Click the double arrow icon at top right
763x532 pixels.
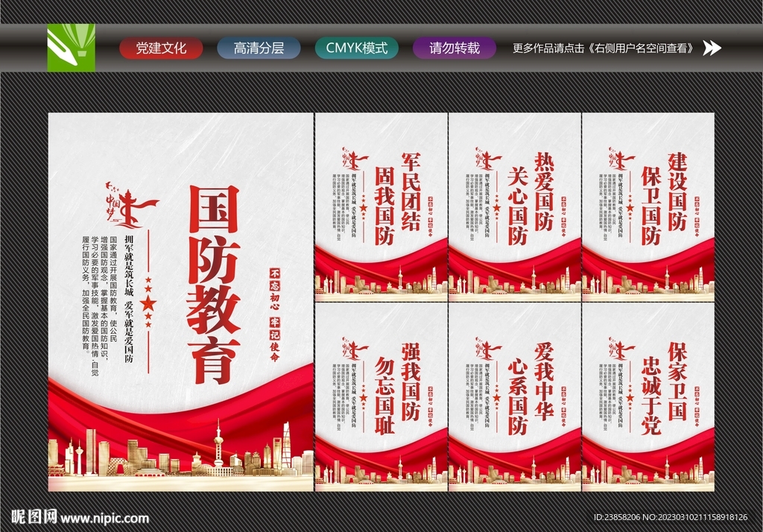pos(712,48)
